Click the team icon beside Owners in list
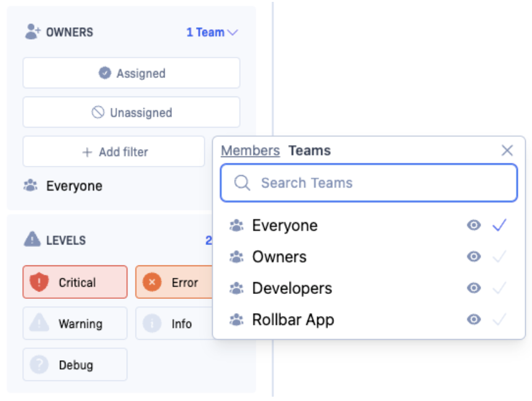 point(236,257)
